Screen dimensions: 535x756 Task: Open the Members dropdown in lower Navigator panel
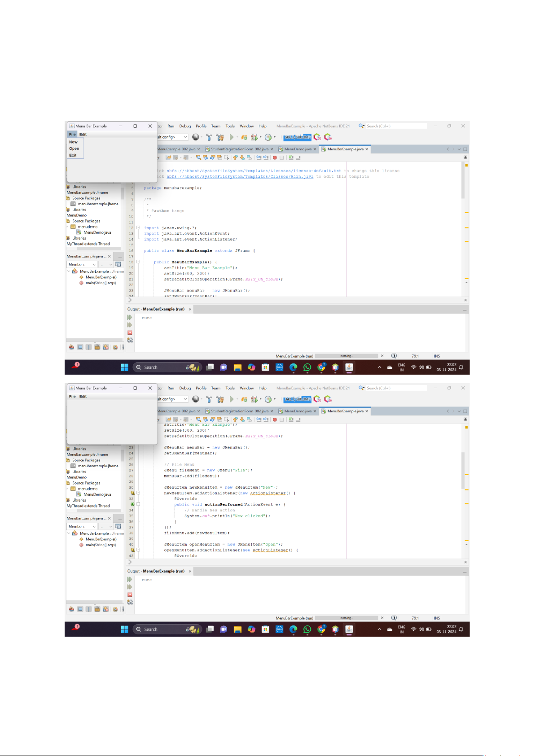82,526
